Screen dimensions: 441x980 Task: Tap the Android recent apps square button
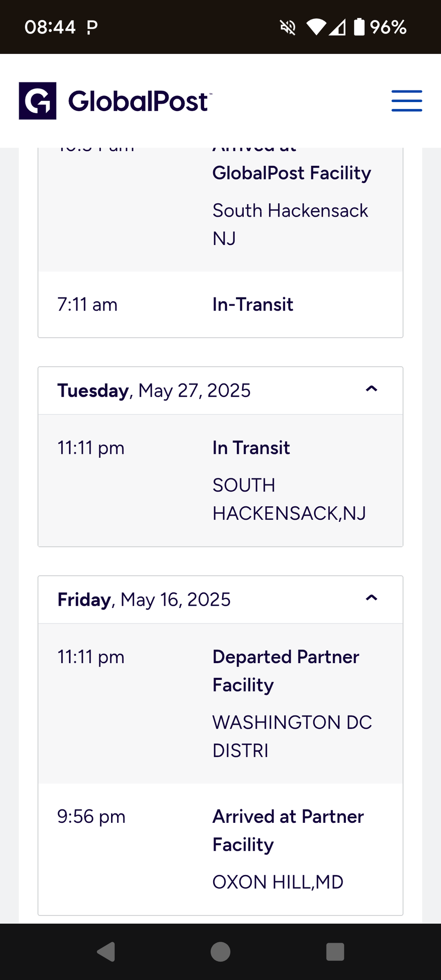click(335, 952)
